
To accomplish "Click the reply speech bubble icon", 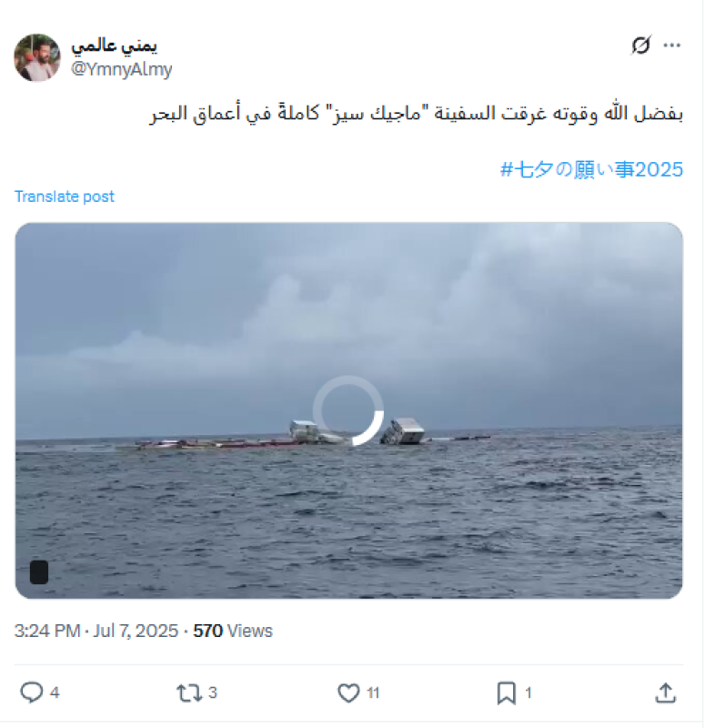I will [x=32, y=693].
